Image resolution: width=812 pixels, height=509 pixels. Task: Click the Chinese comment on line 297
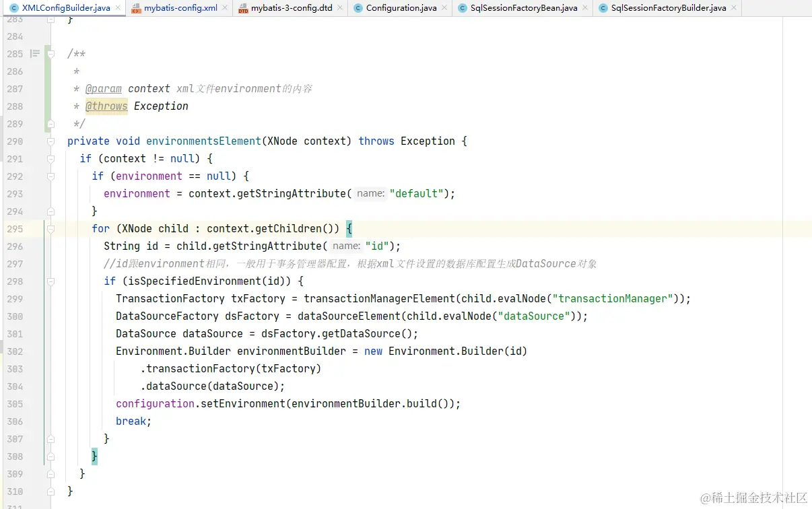click(350, 264)
